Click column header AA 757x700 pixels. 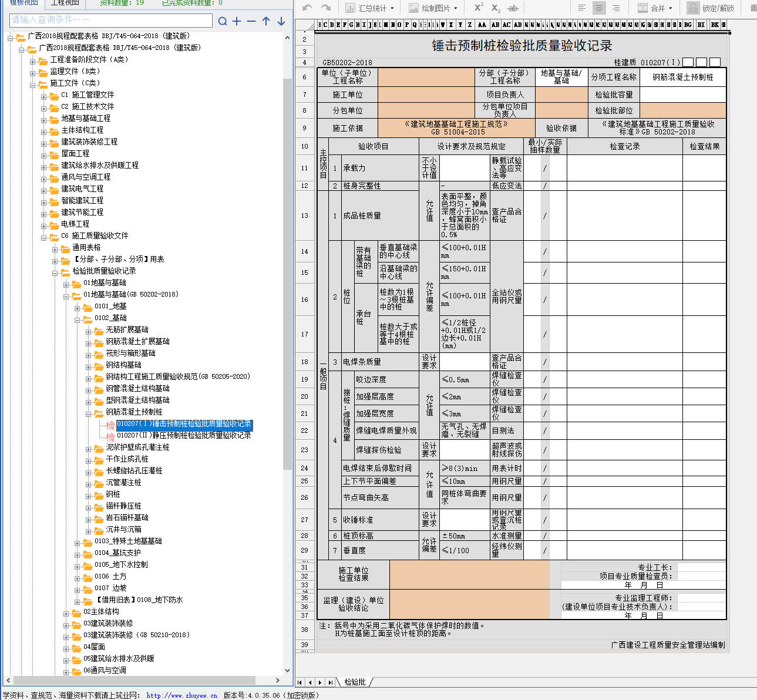[482, 25]
